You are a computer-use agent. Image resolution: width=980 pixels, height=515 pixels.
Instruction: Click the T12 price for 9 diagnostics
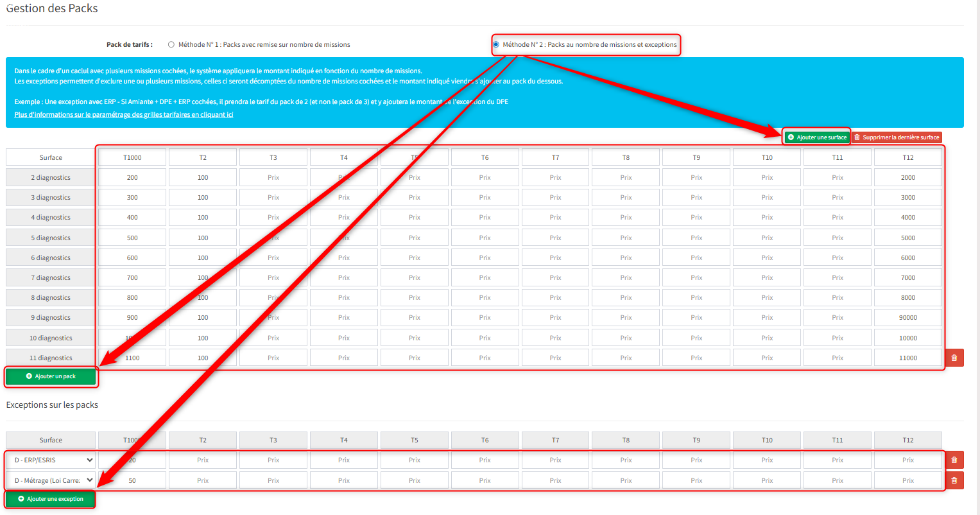coord(907,318)
